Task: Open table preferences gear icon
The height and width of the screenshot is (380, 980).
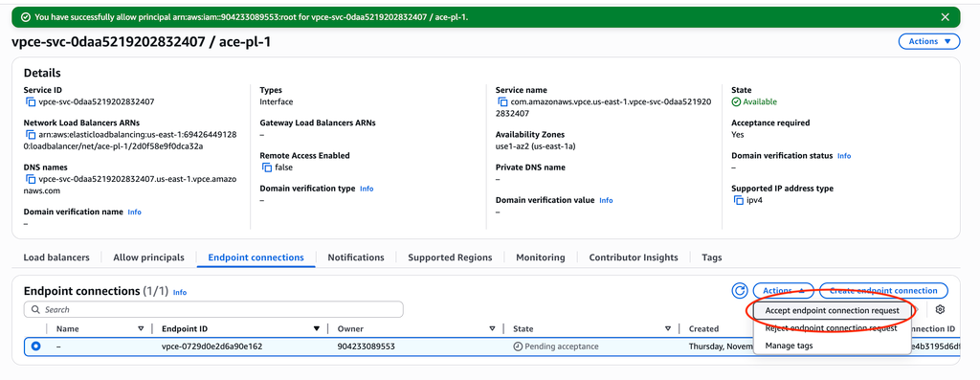Action: click(x=940, y=309)
